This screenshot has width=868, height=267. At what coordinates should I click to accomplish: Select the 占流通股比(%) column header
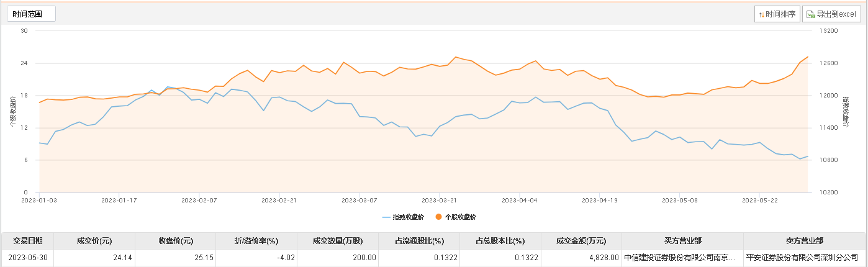pos(419,241)
